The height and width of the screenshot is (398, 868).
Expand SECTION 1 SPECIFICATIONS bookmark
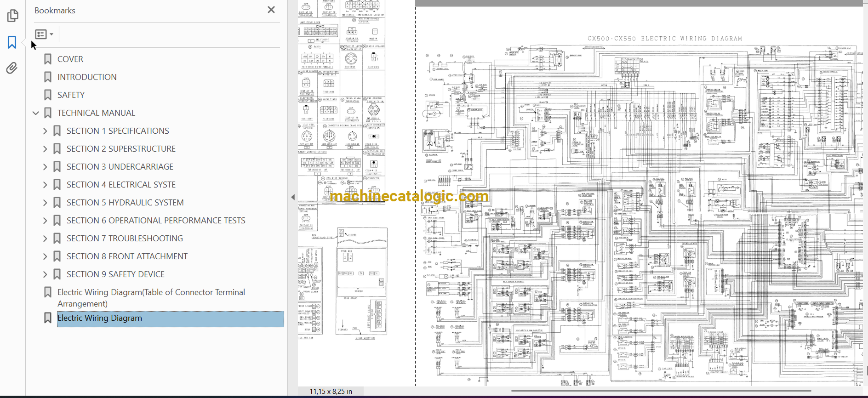pos(45,131)
